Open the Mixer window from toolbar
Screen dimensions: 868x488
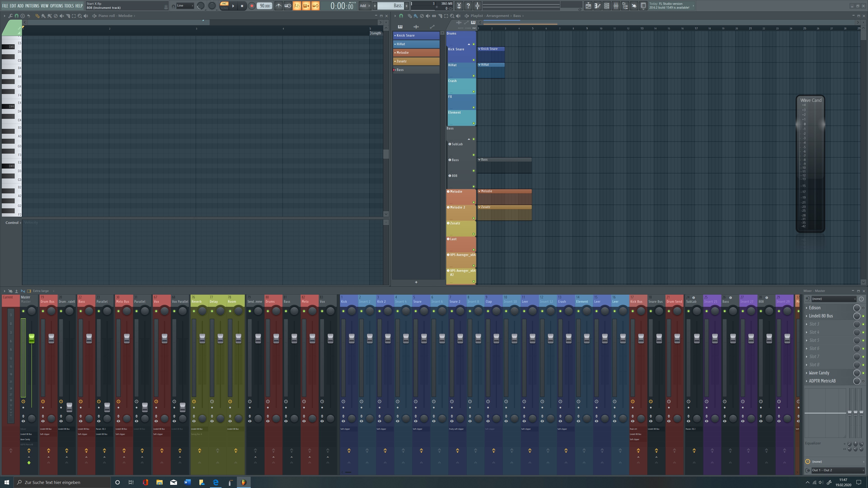[616, 6]
